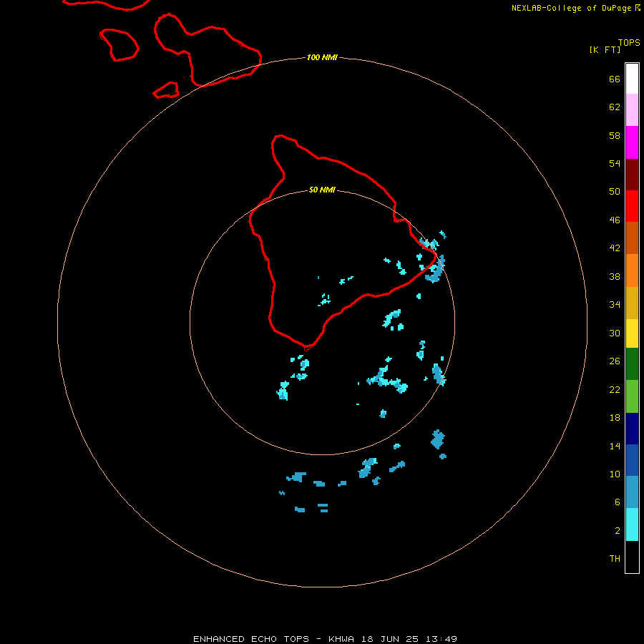Click the 30 legend value
Image resolution: width=644 pixels, height=644 pixels.
click(615, 333)
